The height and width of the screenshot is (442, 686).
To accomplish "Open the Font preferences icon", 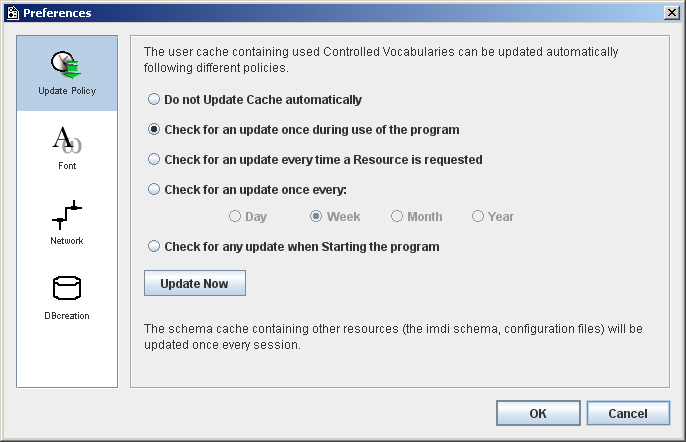I will coord(67,140).
